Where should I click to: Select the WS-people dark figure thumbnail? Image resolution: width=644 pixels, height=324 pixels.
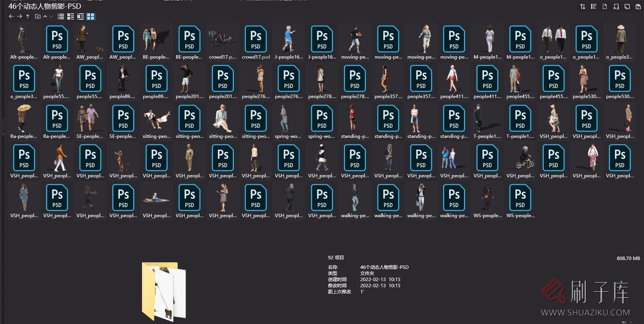tap(487, 198)
